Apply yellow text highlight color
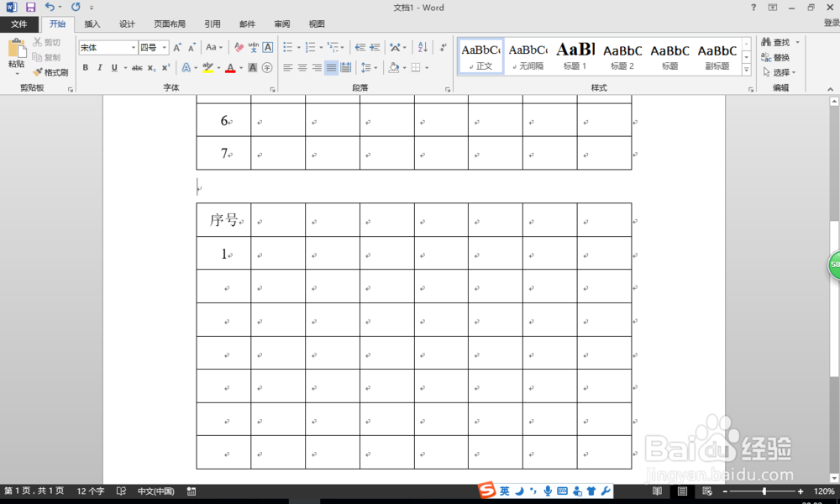The image size is (840, 504). tap(208, 67)
